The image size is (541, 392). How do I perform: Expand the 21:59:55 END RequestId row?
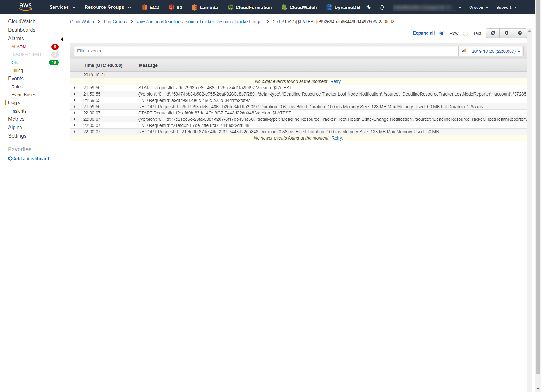(x=75, y=100)
